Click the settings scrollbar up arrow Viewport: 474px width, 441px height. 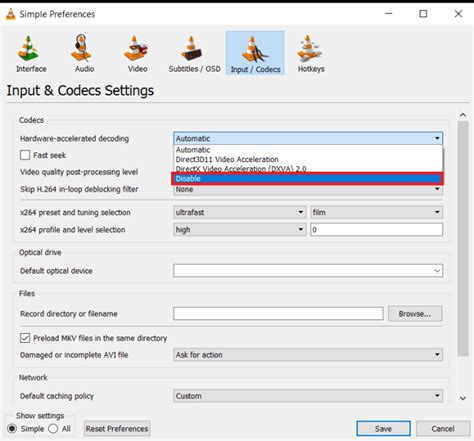[x=463, y=115]
